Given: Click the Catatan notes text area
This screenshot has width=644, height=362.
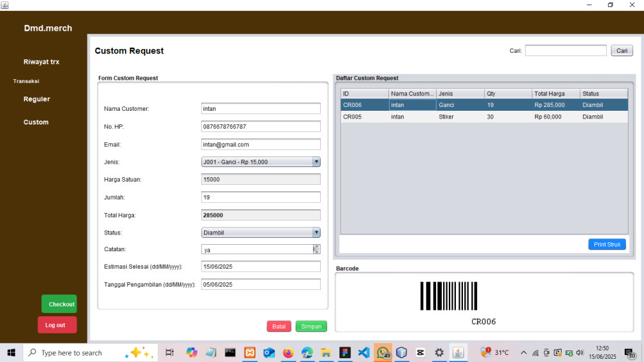Looking at the screenshot, I should pyautogui.click(x=257, y=249).
